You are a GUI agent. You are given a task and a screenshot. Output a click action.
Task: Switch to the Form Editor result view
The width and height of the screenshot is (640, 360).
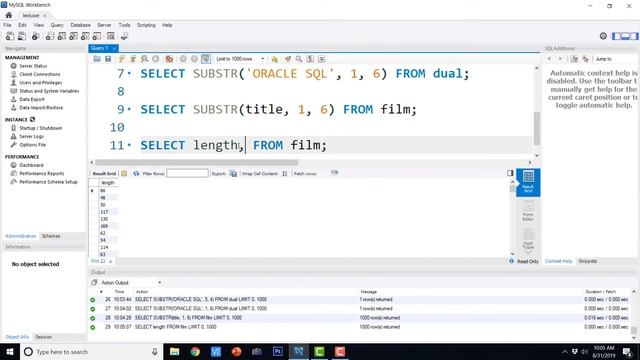tap(528, 211)
